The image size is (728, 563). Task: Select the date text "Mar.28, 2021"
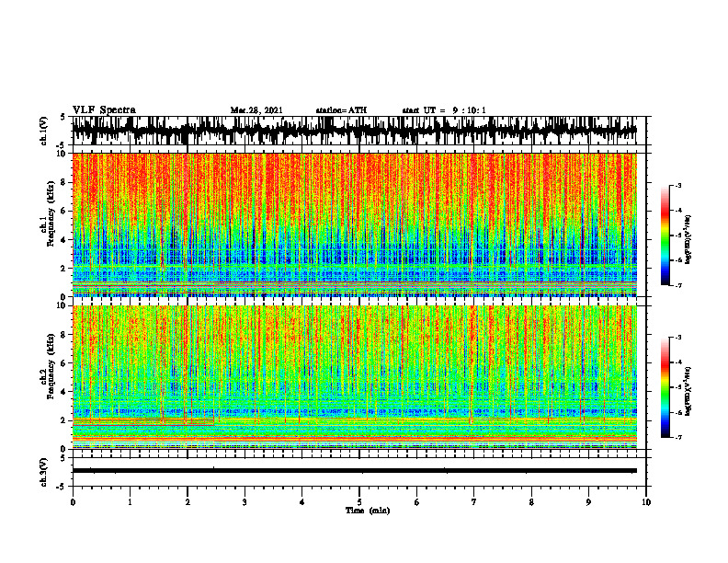256,110
